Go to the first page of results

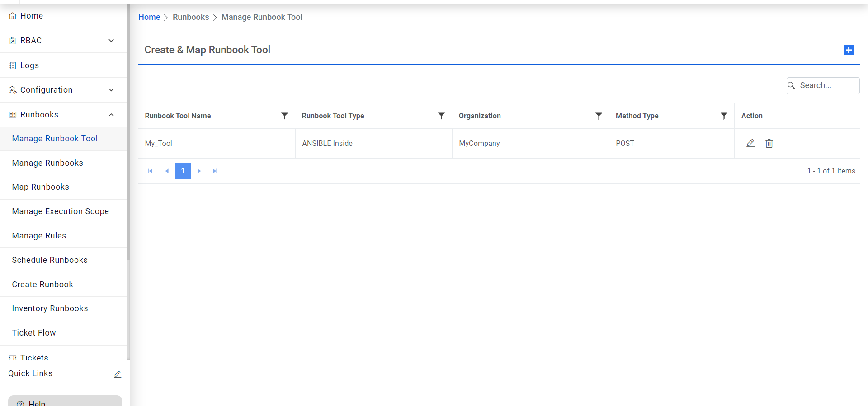(x=150, y=171)
